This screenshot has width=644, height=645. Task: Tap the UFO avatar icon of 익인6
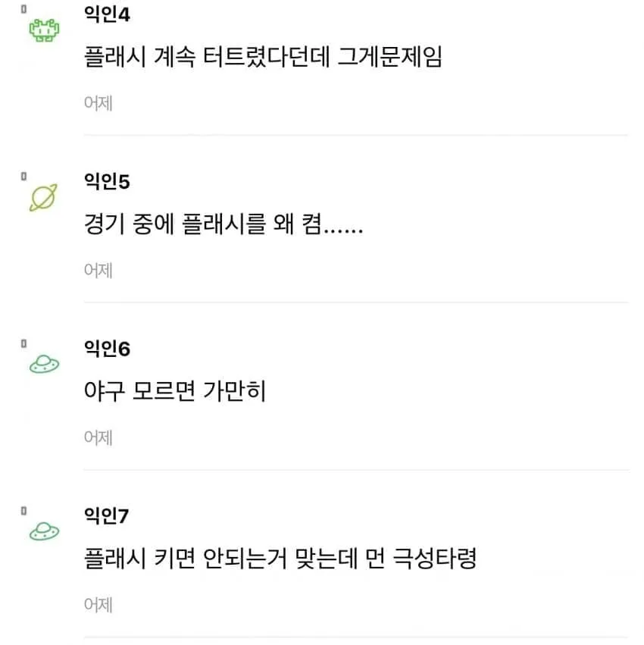(44, 364)
